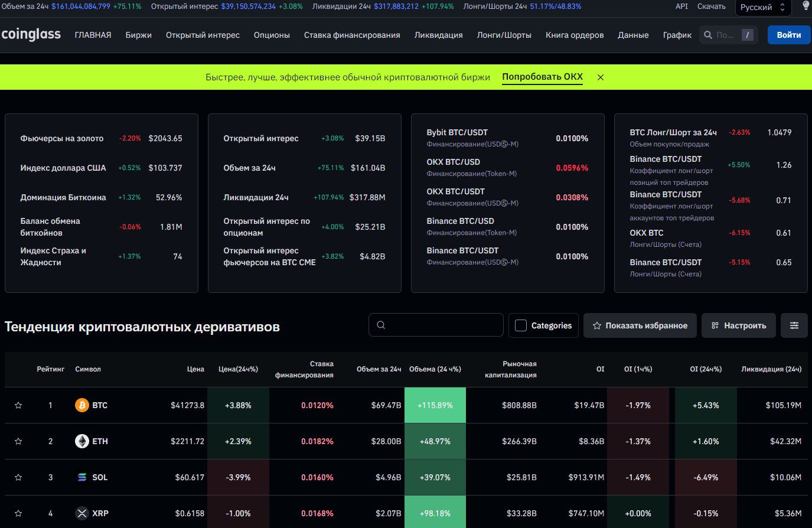The height and width of the screenshot is (528, 812).
Task: Sort by Рыночная капитализация column header
Action: coord(511,369)
